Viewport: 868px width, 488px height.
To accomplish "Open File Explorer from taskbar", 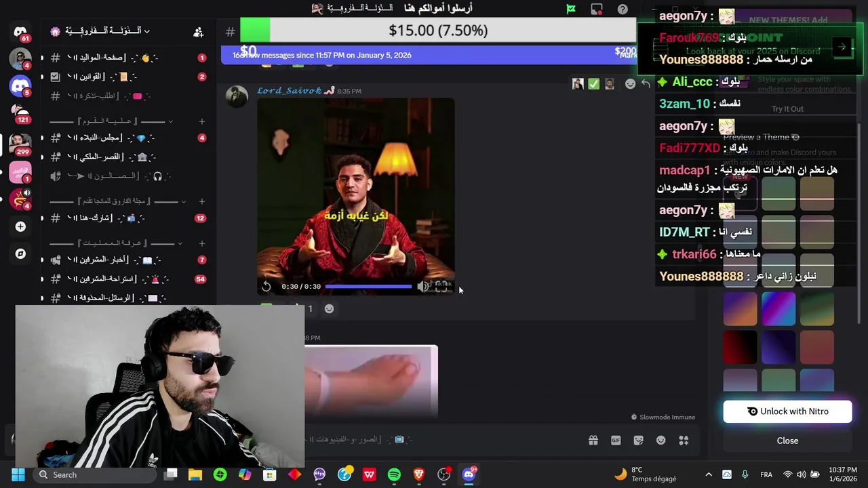I will click(x=195, y=474).
